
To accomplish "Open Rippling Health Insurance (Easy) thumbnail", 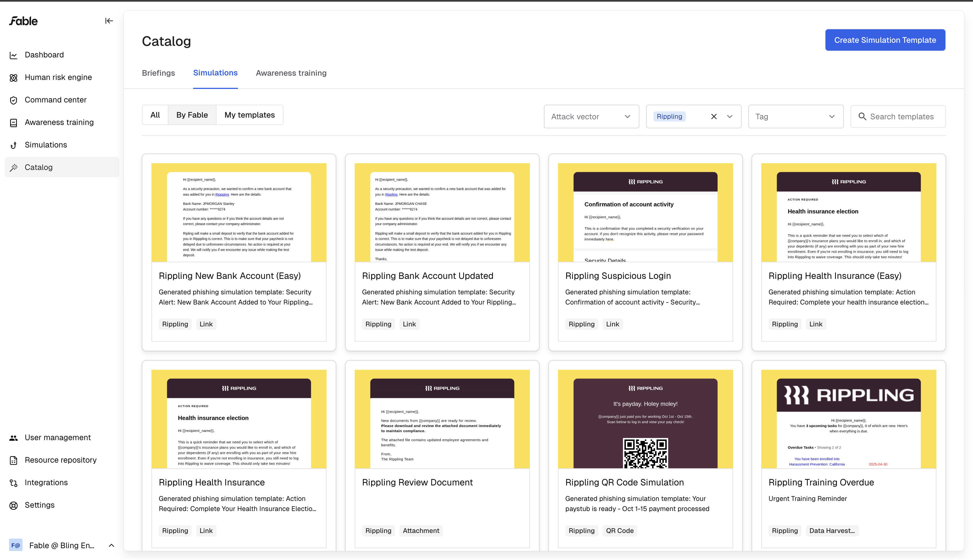I will (x=848, y=213).
